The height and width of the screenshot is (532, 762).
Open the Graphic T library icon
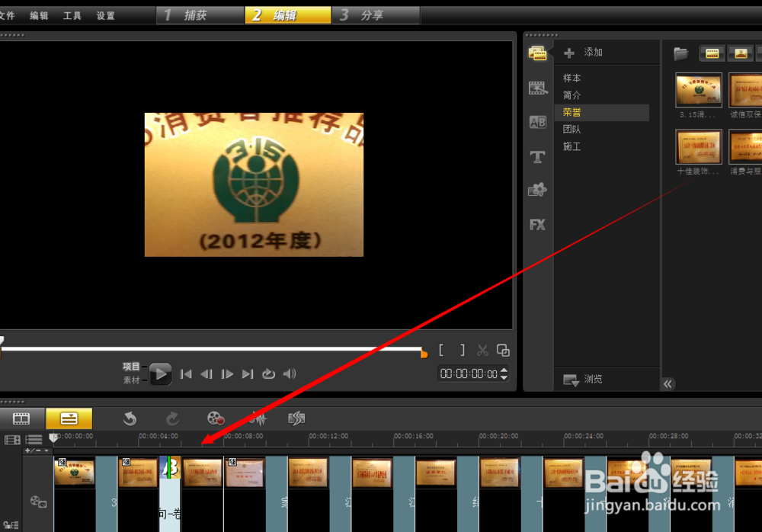537,156
